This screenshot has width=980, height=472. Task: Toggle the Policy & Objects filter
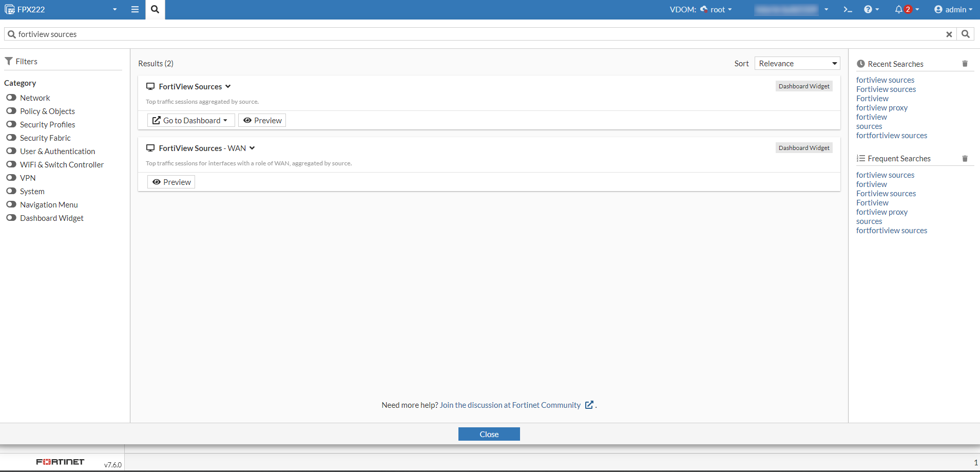11,111
